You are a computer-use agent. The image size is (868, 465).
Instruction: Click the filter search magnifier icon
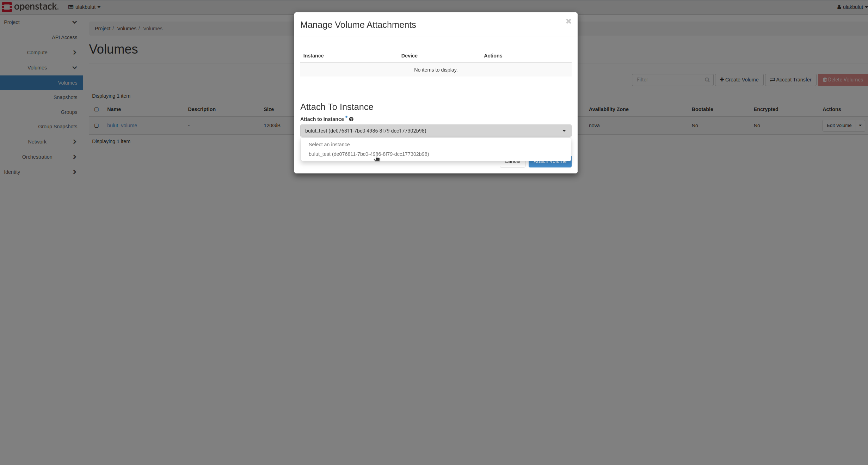click(707, 80)
